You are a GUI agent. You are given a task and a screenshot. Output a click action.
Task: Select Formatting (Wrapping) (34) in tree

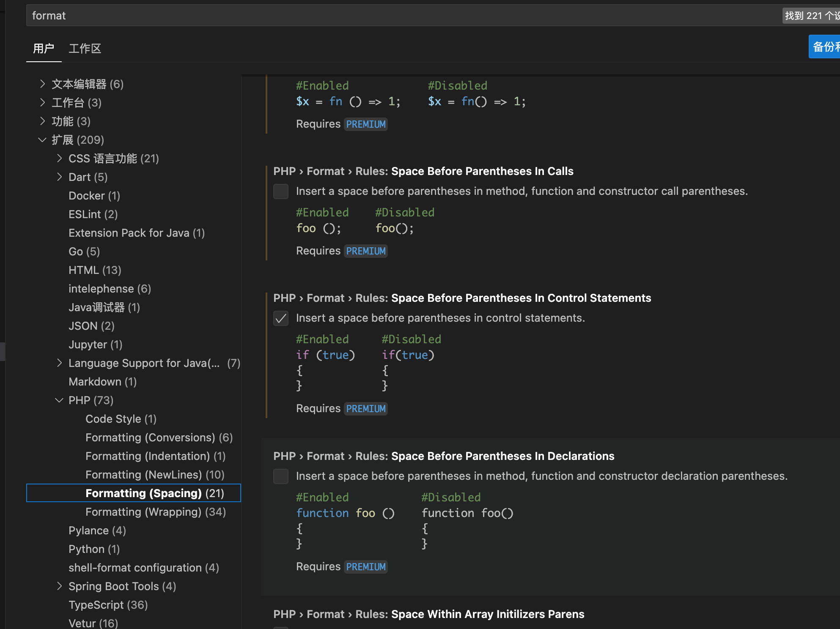coord(155,512)
